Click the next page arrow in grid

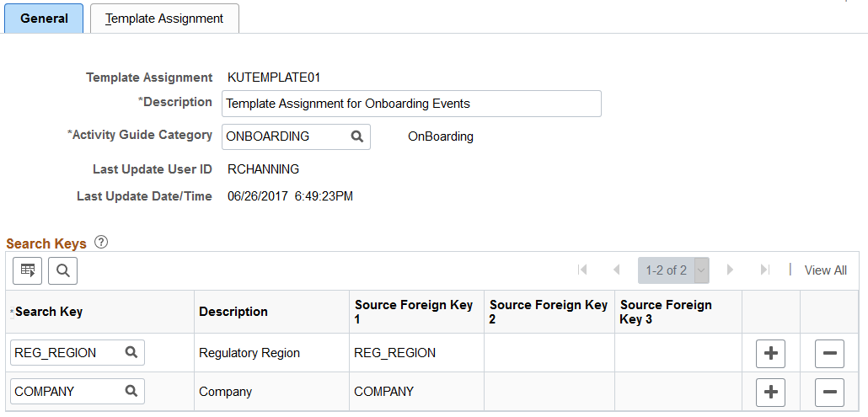click(x=730, y=270)
